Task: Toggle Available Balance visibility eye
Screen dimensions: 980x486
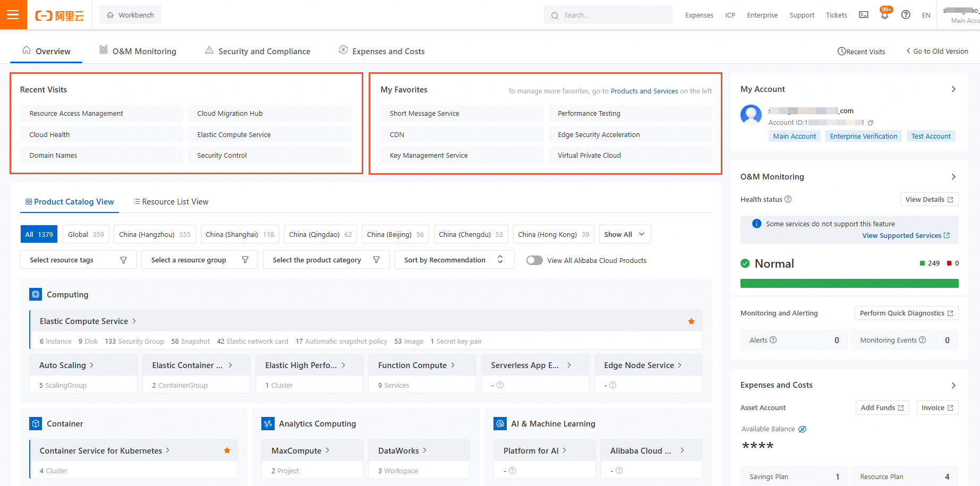Action: [803, 429]
